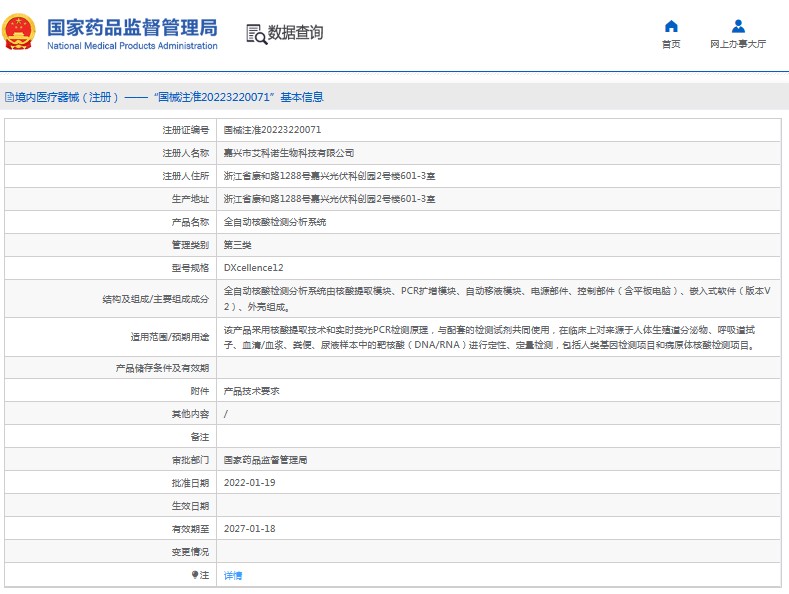The width and height of the screenshot is (789, 594).
Task: Click the 网上办事大厅 text label
Action: [x=738, y=44]
